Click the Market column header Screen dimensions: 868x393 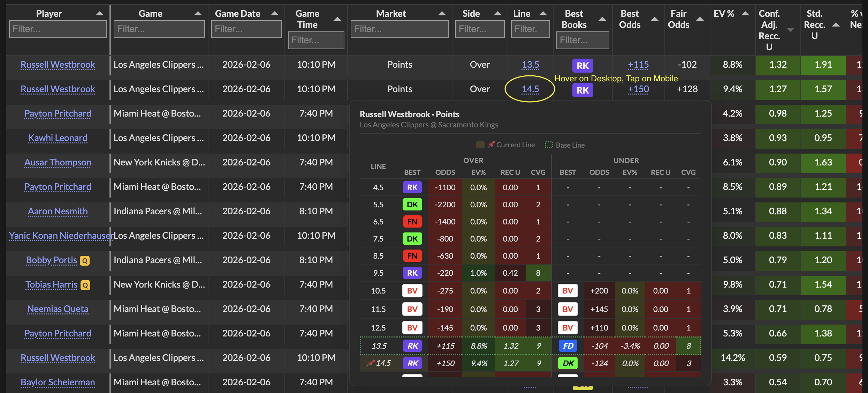coord(391,14)
